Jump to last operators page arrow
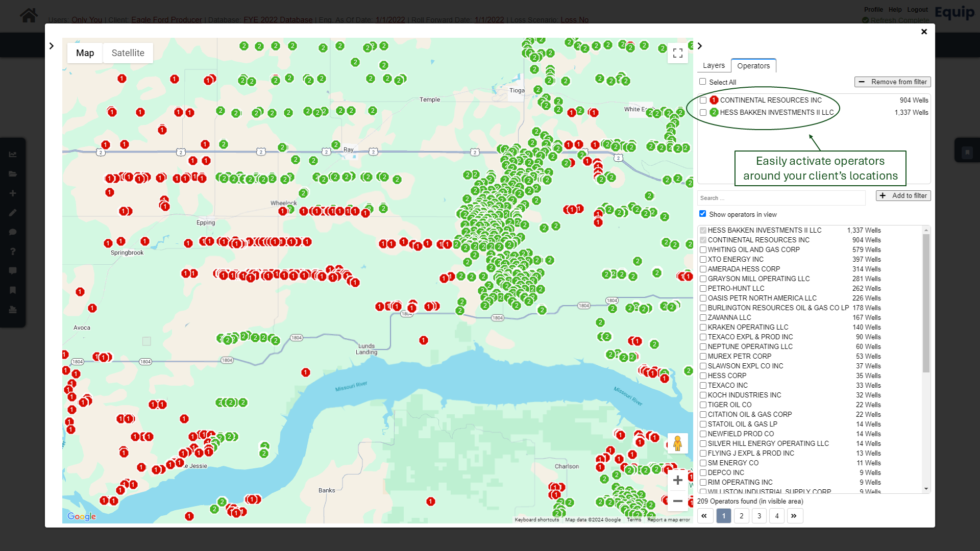The image size is (980, 551). click(x=794, y=516)
